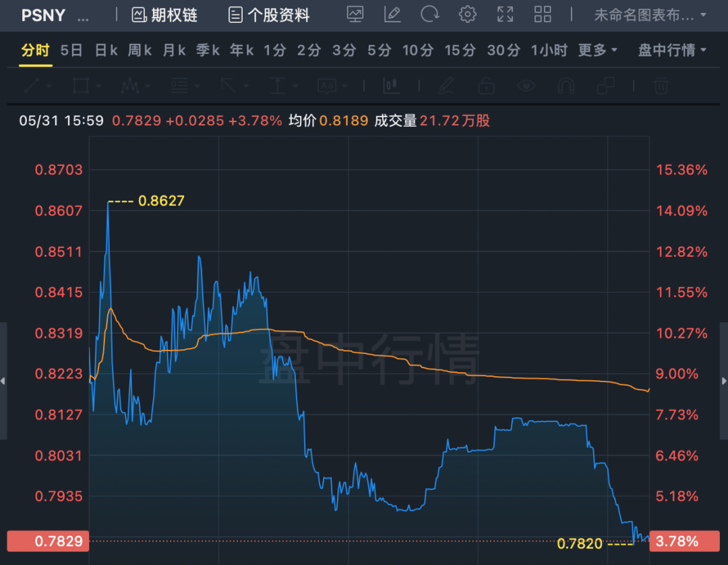Switch to the 5日 tab
The width and height of the screenshot is (728, 565).
[x=72, y=50]
